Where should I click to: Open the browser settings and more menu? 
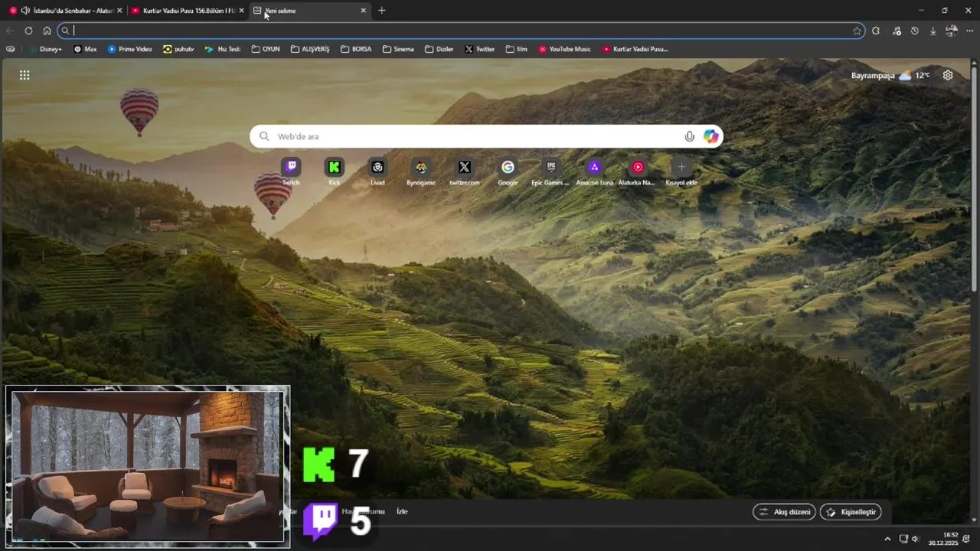tap(970, 31)
